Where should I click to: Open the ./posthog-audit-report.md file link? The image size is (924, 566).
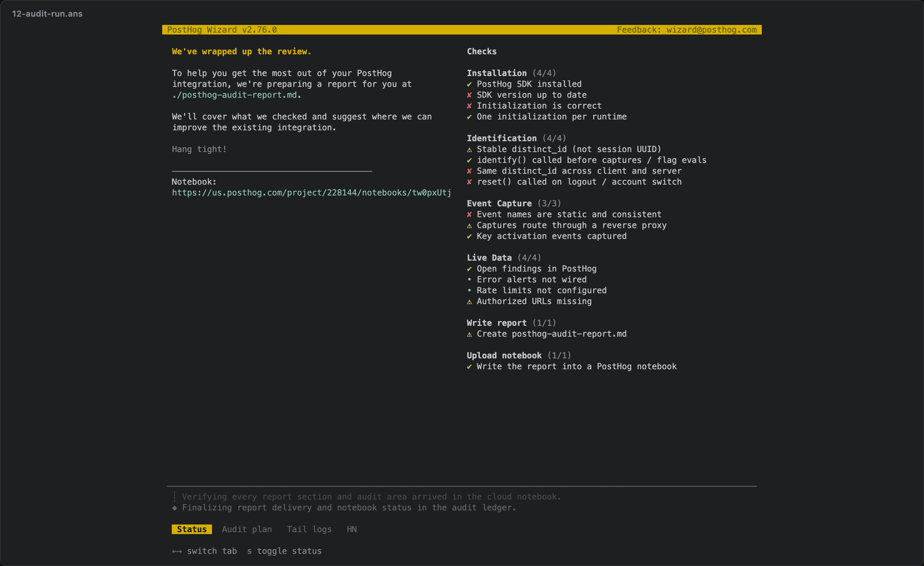point(234,95)
